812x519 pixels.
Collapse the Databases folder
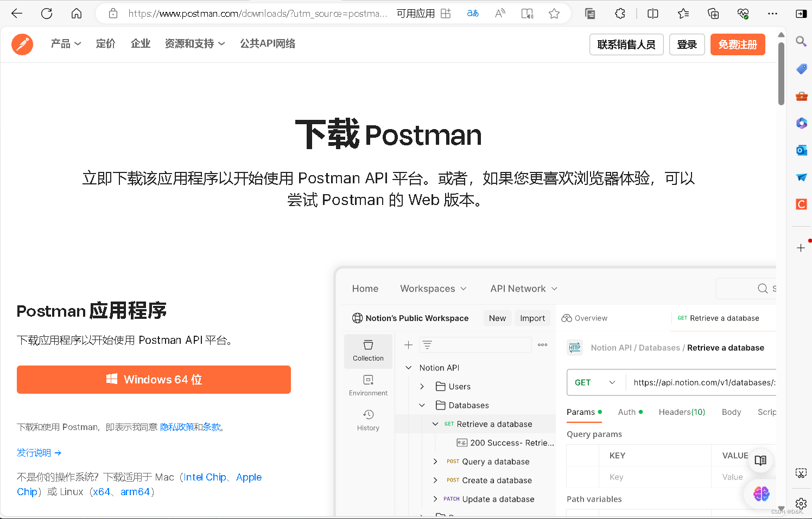(422, 405)
